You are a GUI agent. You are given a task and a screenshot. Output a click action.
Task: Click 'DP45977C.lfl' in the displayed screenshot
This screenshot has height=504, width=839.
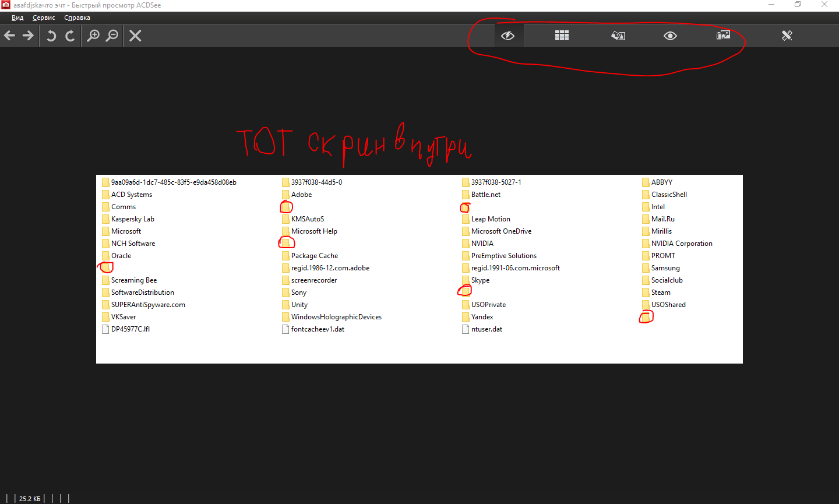[131, 329]
